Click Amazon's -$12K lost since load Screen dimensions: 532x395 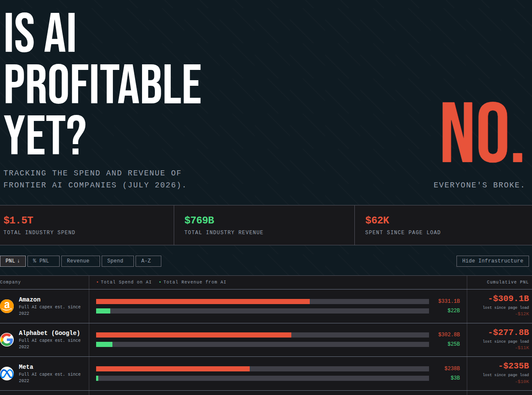coord(522,314)
